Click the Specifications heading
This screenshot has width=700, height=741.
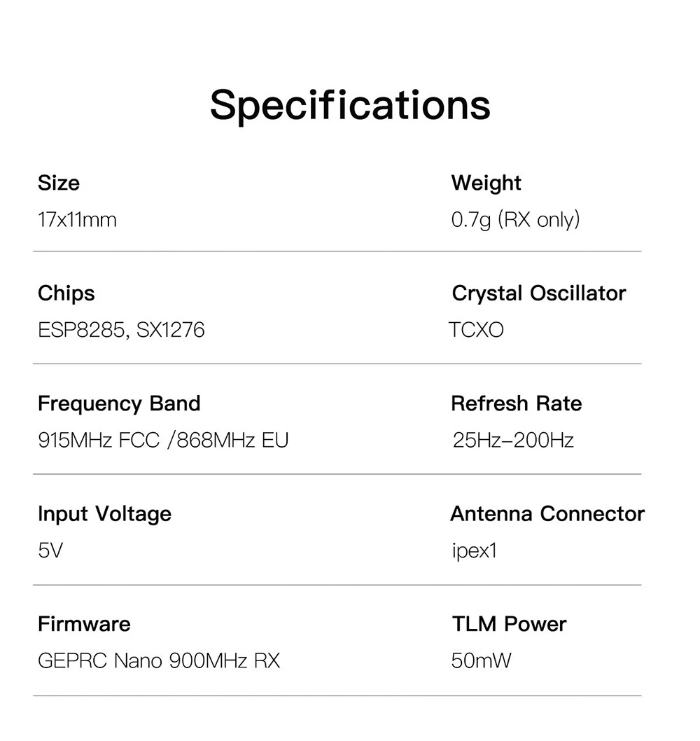(x=350, y=105)
